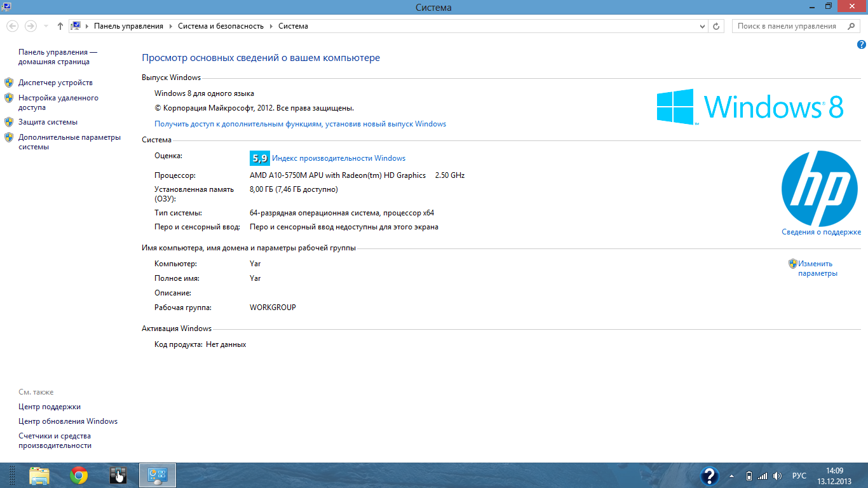Click the battery status tray icon
Image resolution: width=868 pixels, height=488 pixels.
point(749,476)
